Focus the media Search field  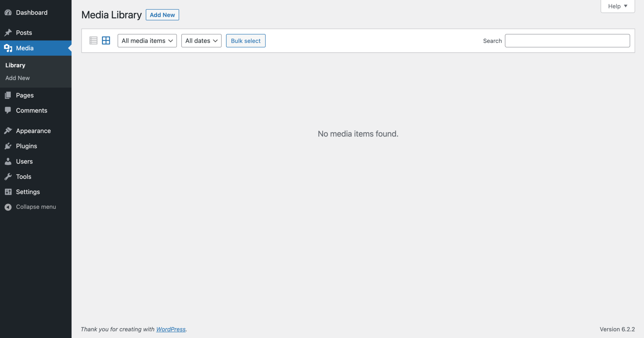click(567, 41)
